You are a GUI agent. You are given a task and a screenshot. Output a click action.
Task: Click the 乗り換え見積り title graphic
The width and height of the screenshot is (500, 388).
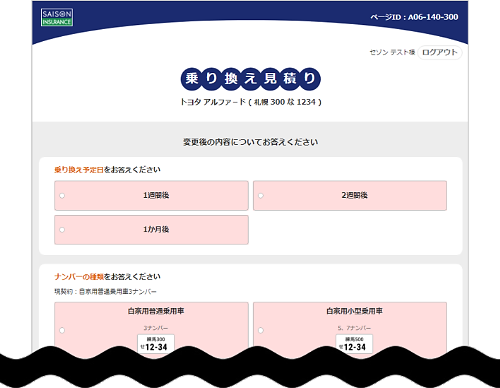point(251,79)
